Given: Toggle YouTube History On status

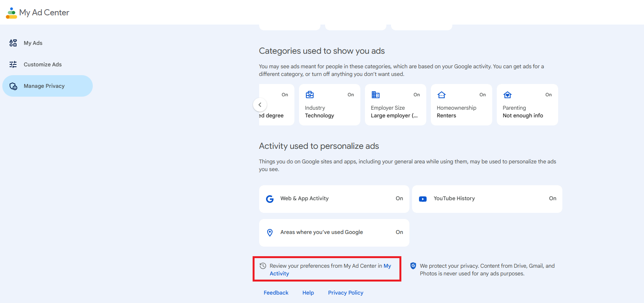Looking at the screenshot, I should [552, 198].
